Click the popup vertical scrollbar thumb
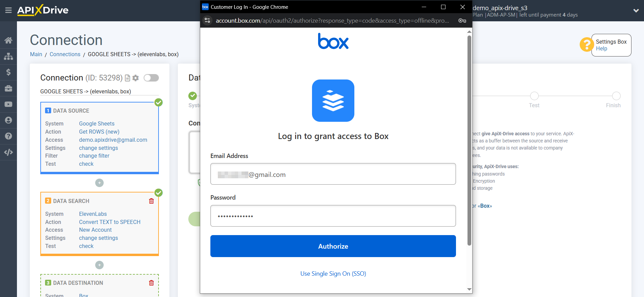The height and width of the screenshot is (297, 644). [x=469, y=140]
